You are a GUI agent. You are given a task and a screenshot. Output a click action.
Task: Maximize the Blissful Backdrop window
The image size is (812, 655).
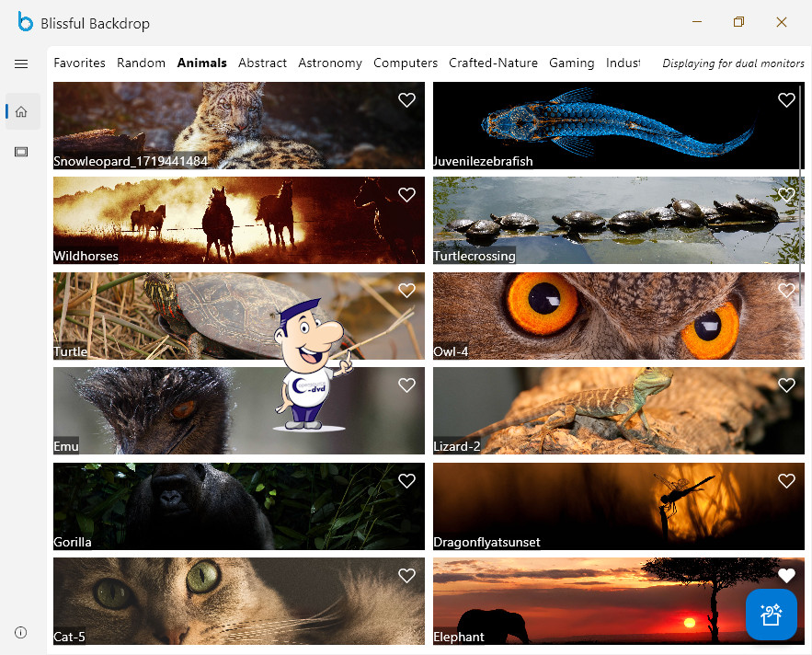pos(738,22)
